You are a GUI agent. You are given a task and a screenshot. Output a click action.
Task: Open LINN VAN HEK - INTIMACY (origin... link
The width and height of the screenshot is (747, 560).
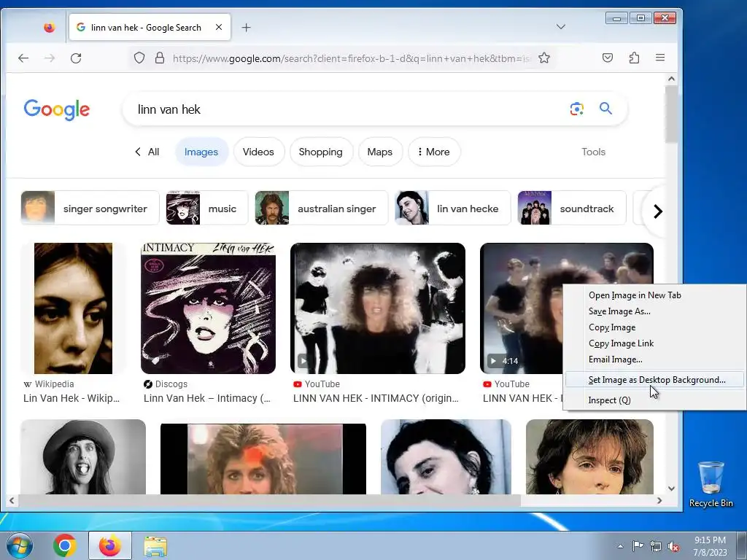376,398
